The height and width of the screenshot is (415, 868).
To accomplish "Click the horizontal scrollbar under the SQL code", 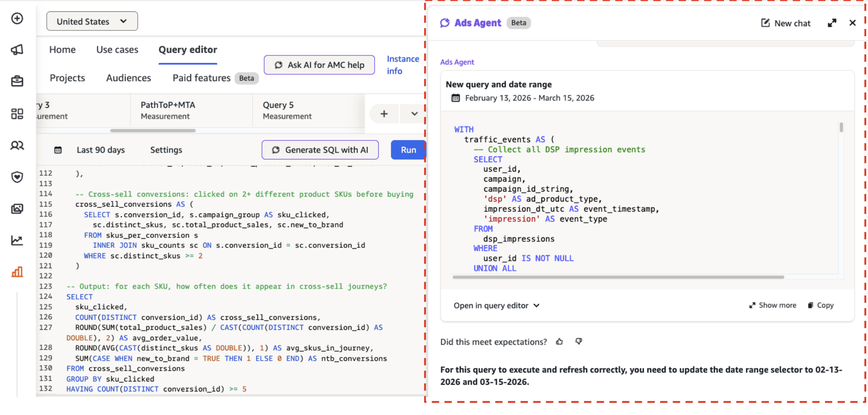I will (x=618, y=277).
